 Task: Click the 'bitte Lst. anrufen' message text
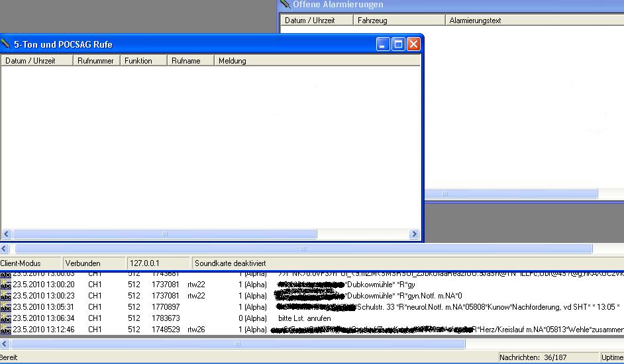(305, 318)
